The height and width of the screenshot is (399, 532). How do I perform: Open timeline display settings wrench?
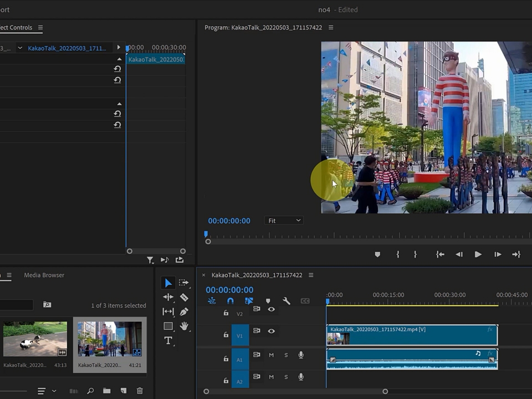point(287,301)
